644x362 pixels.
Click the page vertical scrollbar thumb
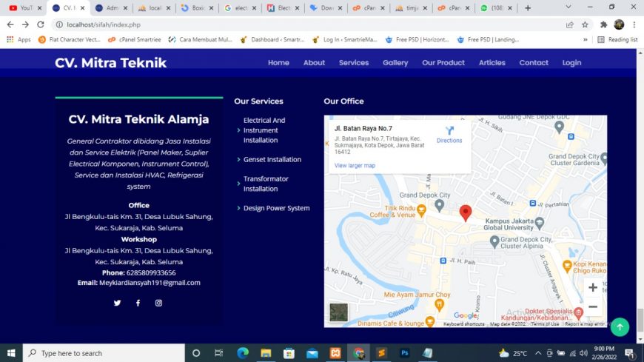coord(640,320)
